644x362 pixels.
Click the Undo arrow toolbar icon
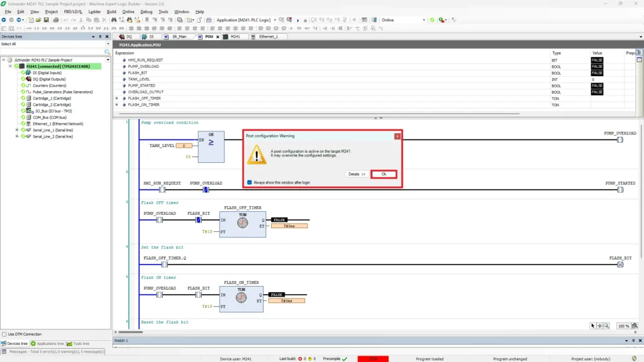click(65, 19)
